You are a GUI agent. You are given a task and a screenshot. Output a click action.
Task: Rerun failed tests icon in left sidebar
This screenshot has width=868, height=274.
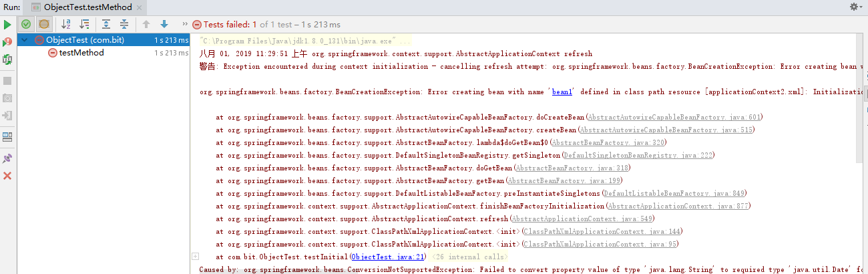[x=7, y=42]
